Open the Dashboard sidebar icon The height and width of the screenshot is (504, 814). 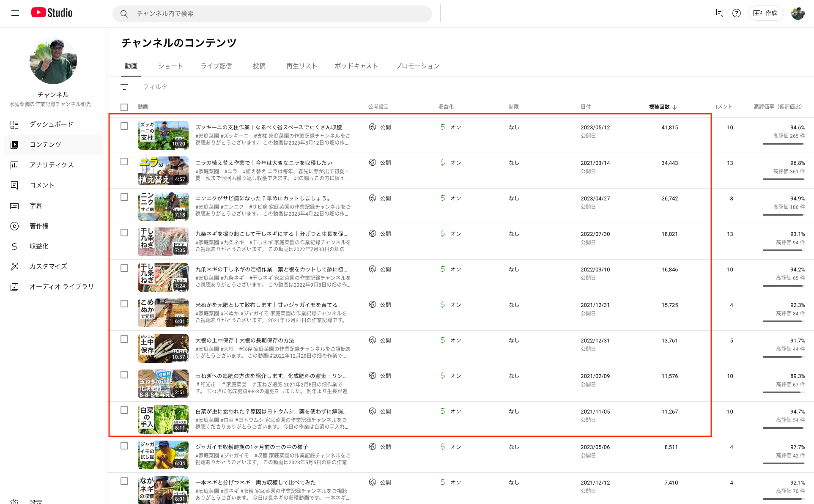tap(14, 124)
